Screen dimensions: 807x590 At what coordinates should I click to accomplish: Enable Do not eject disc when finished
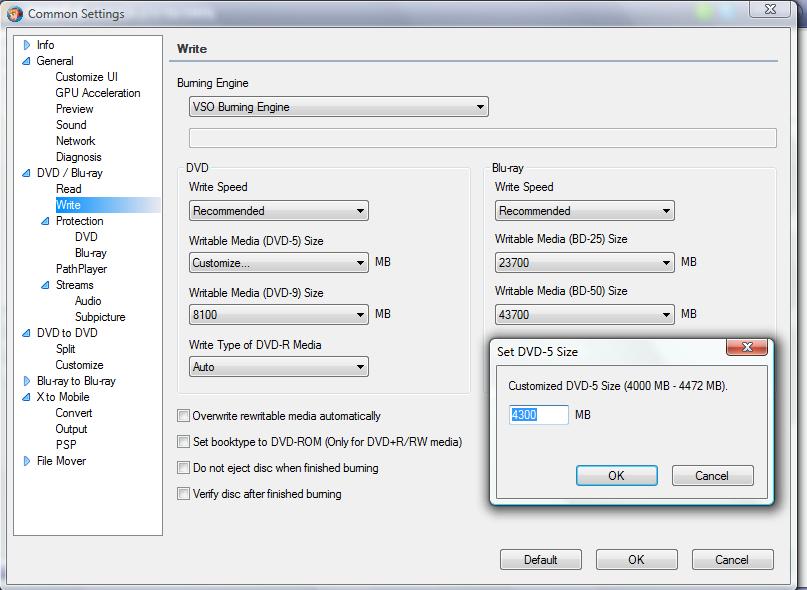tap(183, 467)
